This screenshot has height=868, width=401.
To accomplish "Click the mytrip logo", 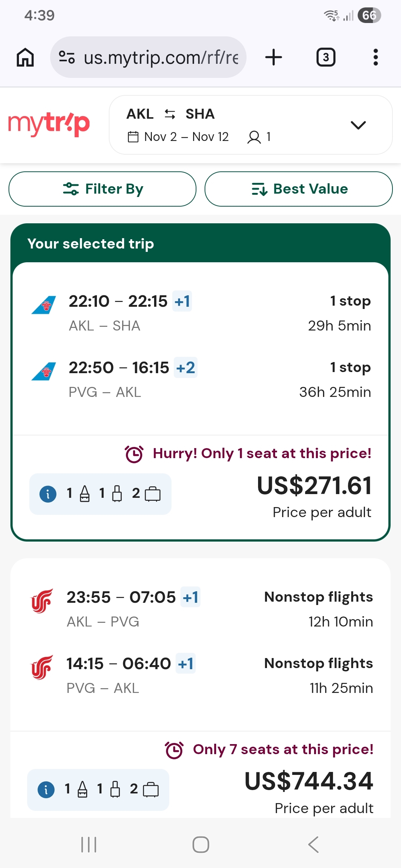I will 49,124.
